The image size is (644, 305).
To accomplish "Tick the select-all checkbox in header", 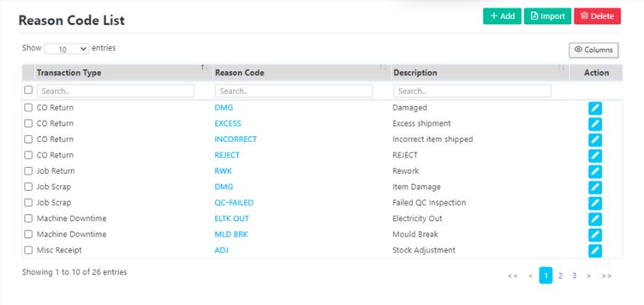I will coord(28,89).
